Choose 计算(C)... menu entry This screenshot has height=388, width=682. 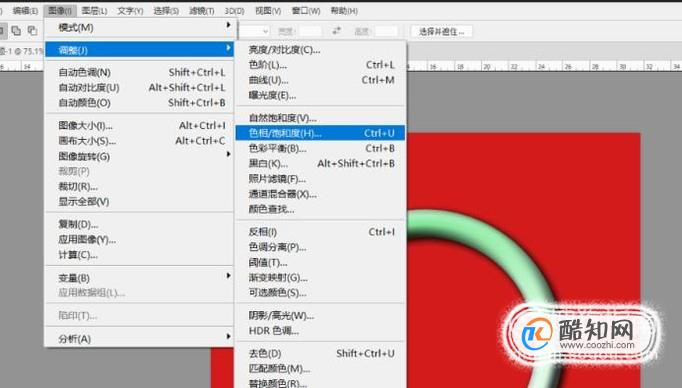140,255
